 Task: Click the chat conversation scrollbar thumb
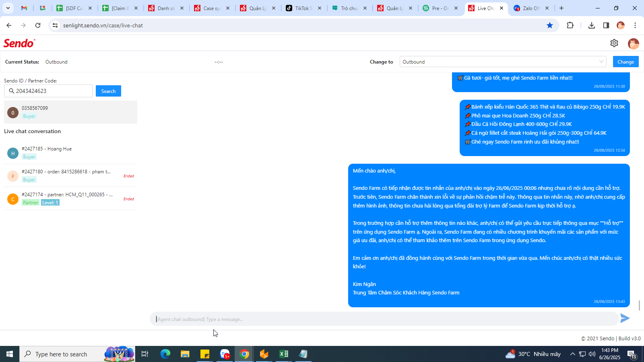click(639, 305)
